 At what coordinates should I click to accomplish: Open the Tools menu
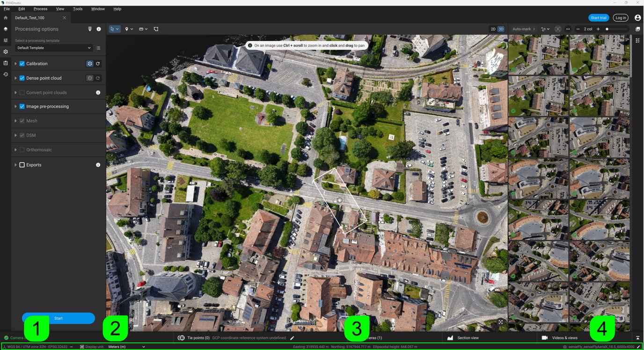click(x=78, y=9)
